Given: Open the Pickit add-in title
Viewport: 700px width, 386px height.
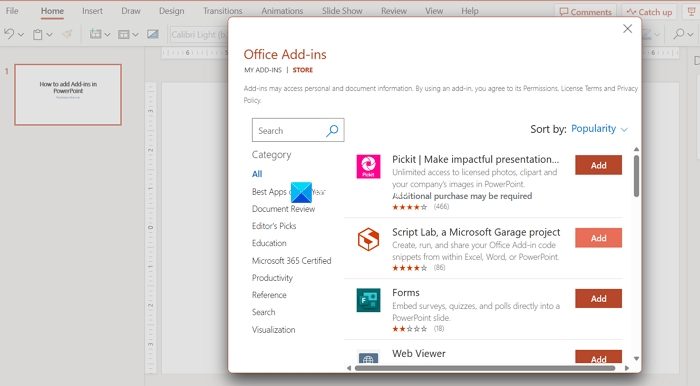Looking at the screenshot, I should [x=475, y=159].
